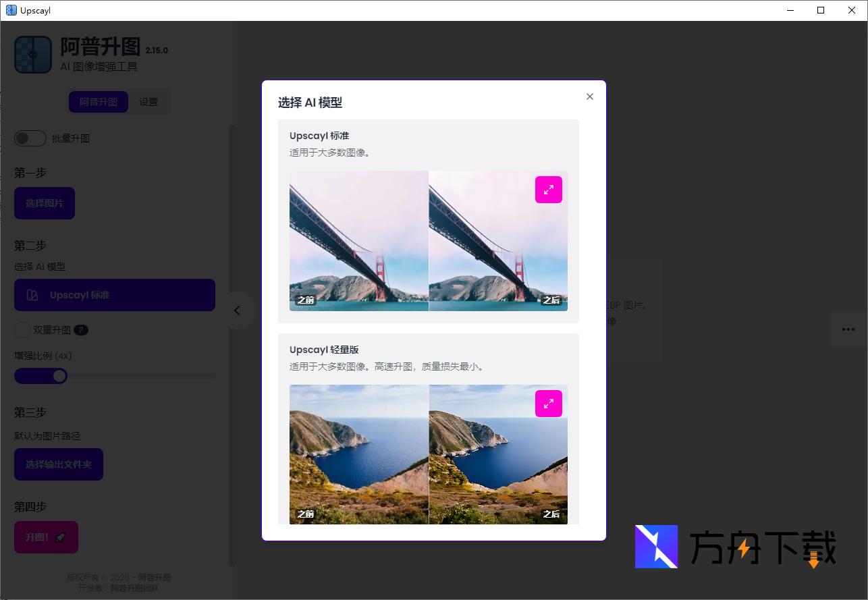Click the Upscayl icon in the title bar
The image size is (868, 600).
pos(11,10)
